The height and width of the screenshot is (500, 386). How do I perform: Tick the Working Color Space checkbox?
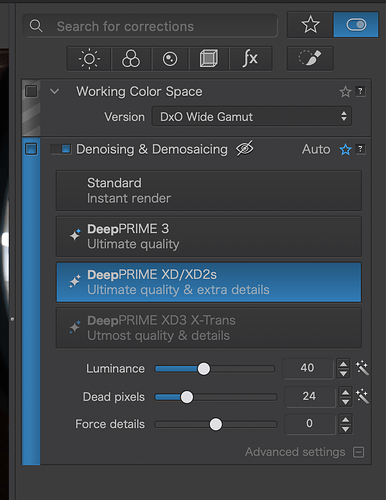click(31, 91)
